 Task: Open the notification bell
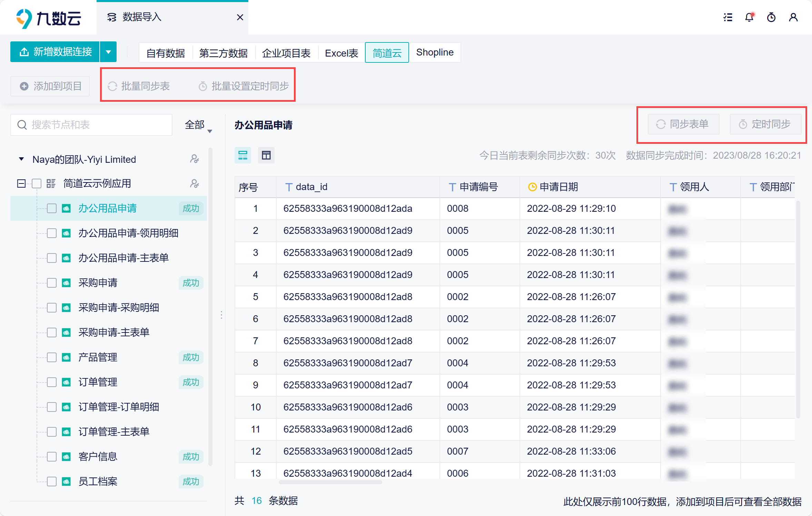coord(749,17)
